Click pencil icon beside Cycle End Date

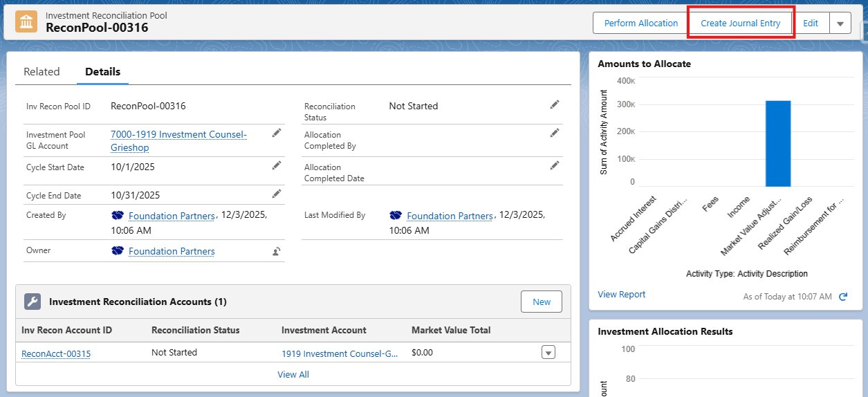[277, 194]
